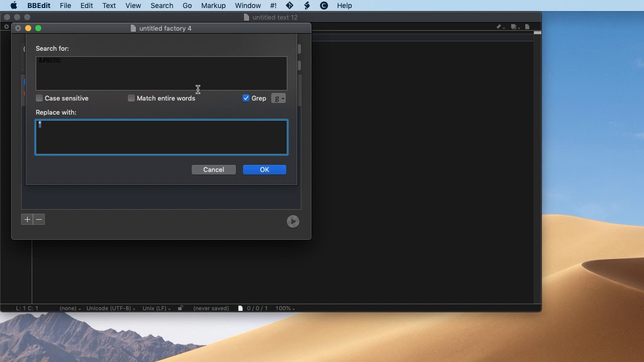Click the gear icon in untitled text 12 window

coord(7,27)
